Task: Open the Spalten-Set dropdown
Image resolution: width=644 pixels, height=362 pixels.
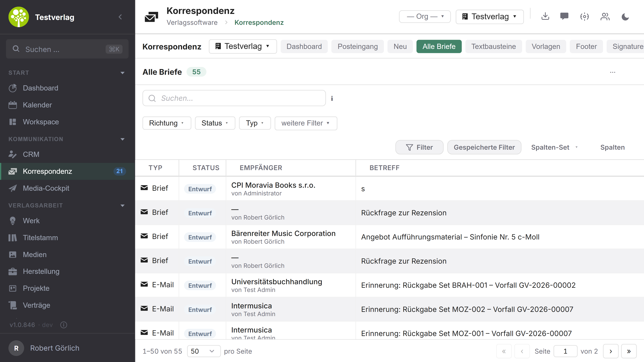Action: coord(554,147)
